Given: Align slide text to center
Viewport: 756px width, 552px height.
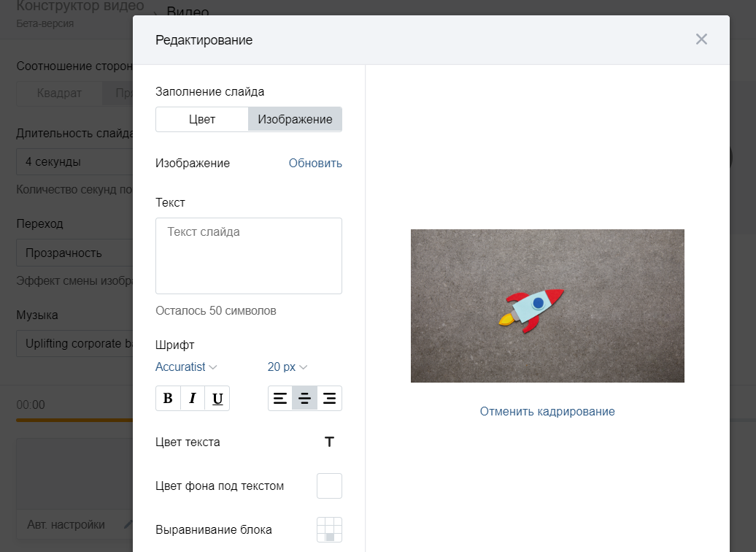Looking at the screenshot, I should (305, 399).
